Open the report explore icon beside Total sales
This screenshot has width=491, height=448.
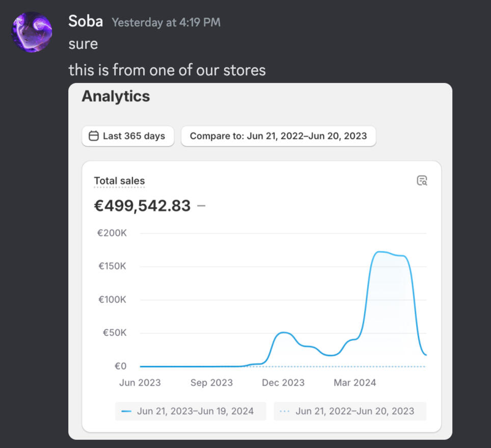[422, 180]
